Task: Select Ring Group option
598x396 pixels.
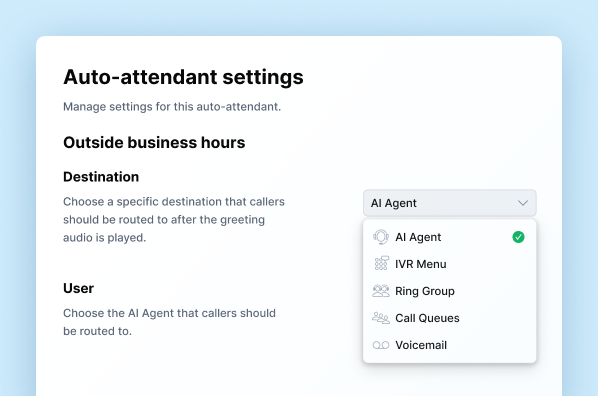Action: (450, 291)
